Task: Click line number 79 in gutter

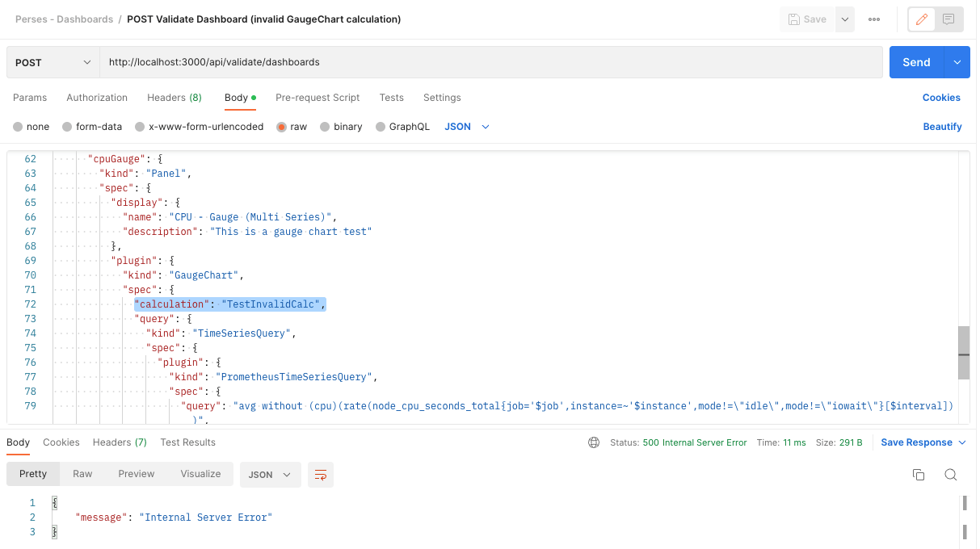Action: (x=31, y=406)
